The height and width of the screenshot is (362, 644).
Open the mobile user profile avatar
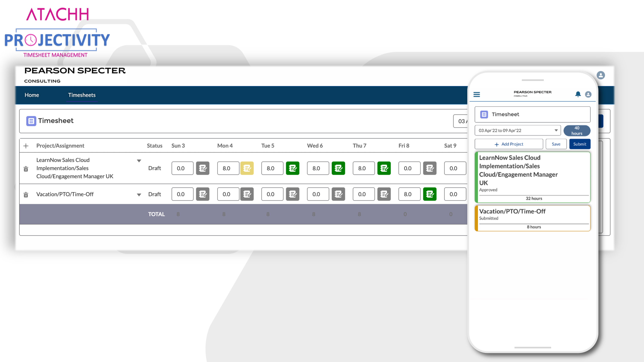click(x=588, y=94)
